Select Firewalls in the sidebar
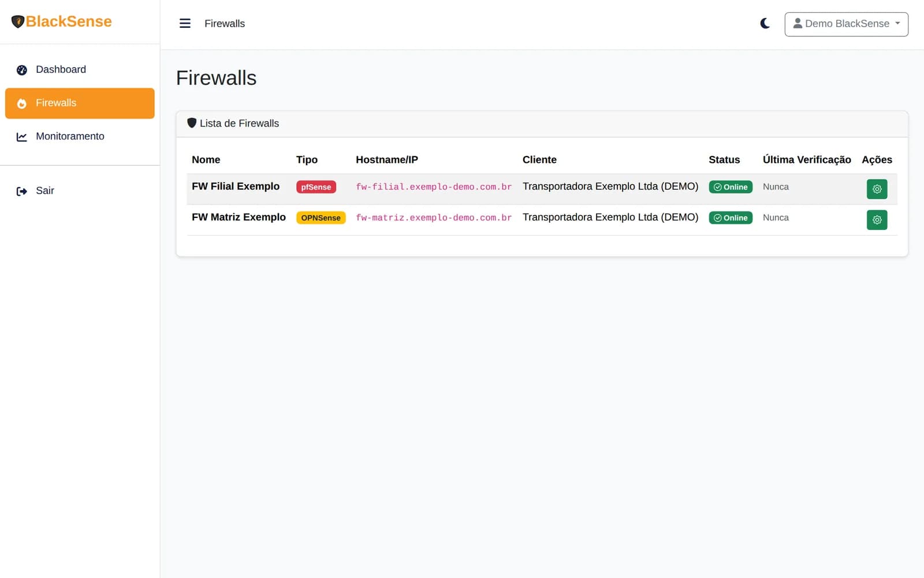Viewport: 924px width, 578px height. (80, 103)
